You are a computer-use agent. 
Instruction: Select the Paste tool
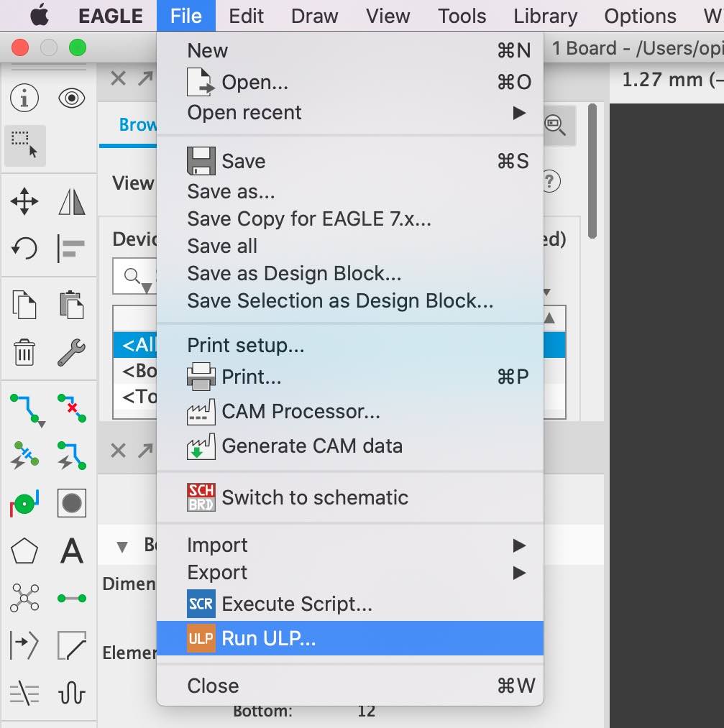[x=71, y=305]
